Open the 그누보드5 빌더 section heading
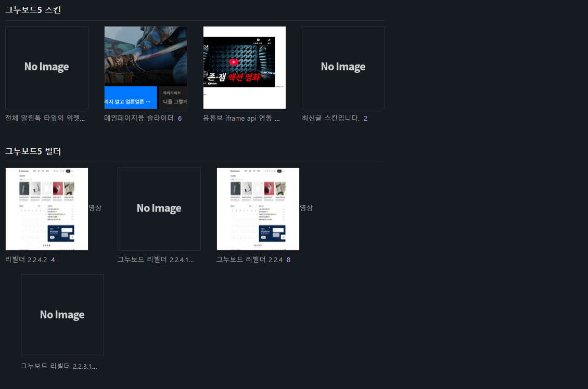The image size is (588, 389). (33, 151)
